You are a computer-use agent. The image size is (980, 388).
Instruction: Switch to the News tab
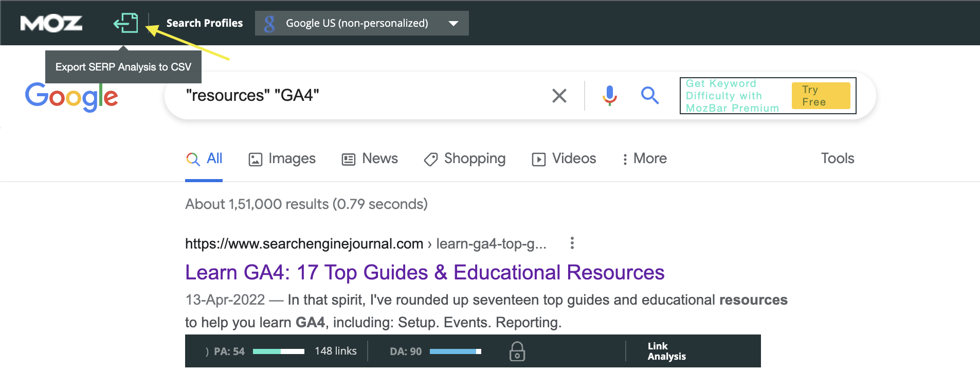370,158
